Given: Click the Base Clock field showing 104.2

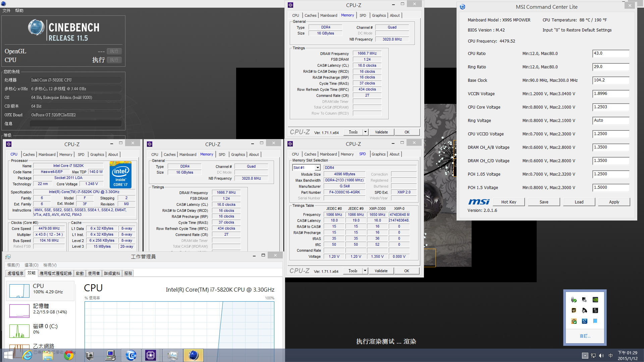Looking at the screenshot, I should [611, 80].
